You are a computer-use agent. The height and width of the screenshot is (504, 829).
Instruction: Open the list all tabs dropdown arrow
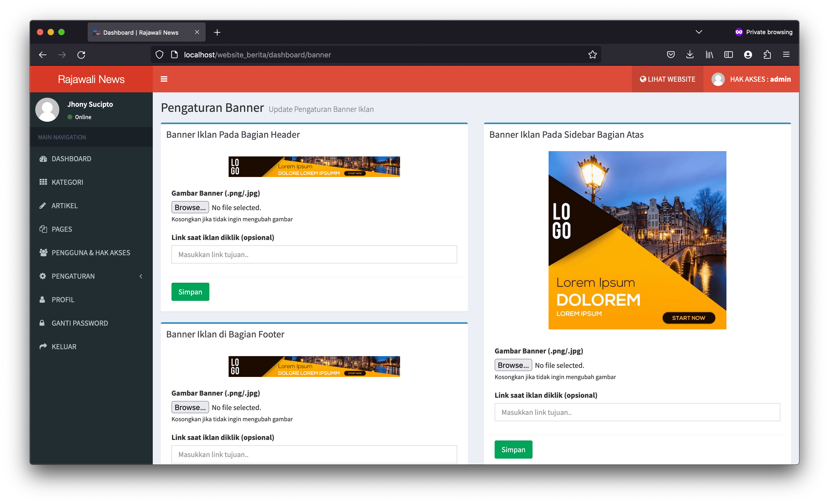point(698,32)
